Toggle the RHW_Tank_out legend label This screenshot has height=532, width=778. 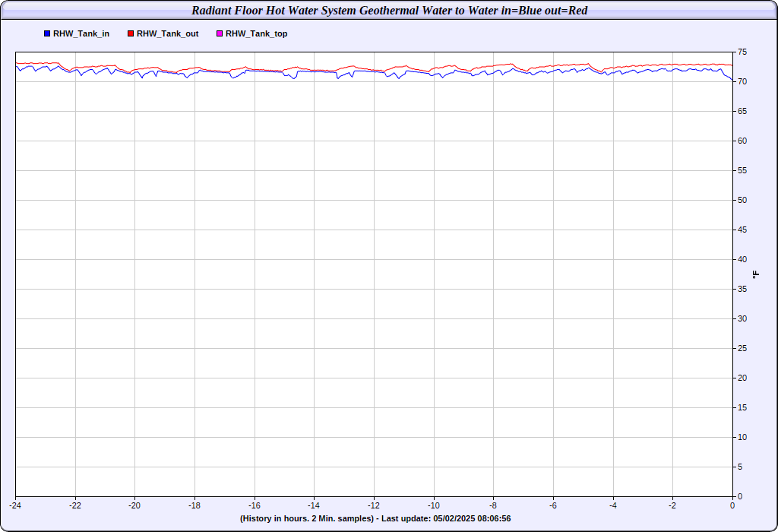pos(168,33)
